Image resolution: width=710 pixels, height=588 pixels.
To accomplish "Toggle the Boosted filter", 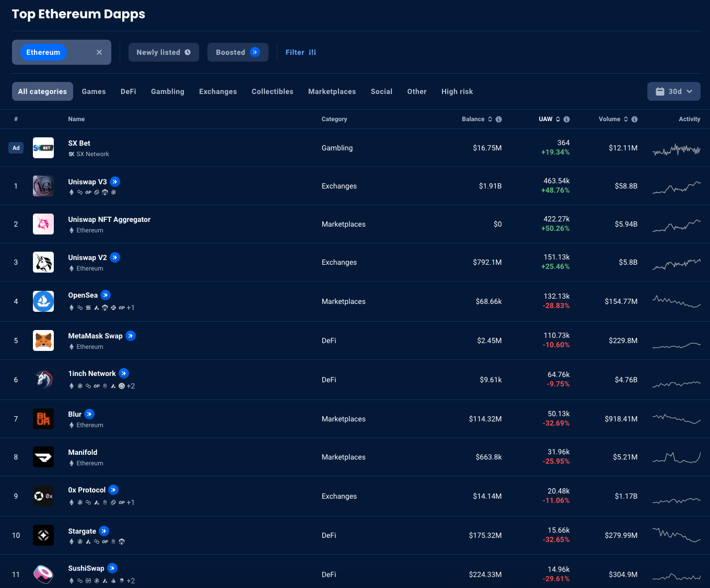I will tap(238, 52).
